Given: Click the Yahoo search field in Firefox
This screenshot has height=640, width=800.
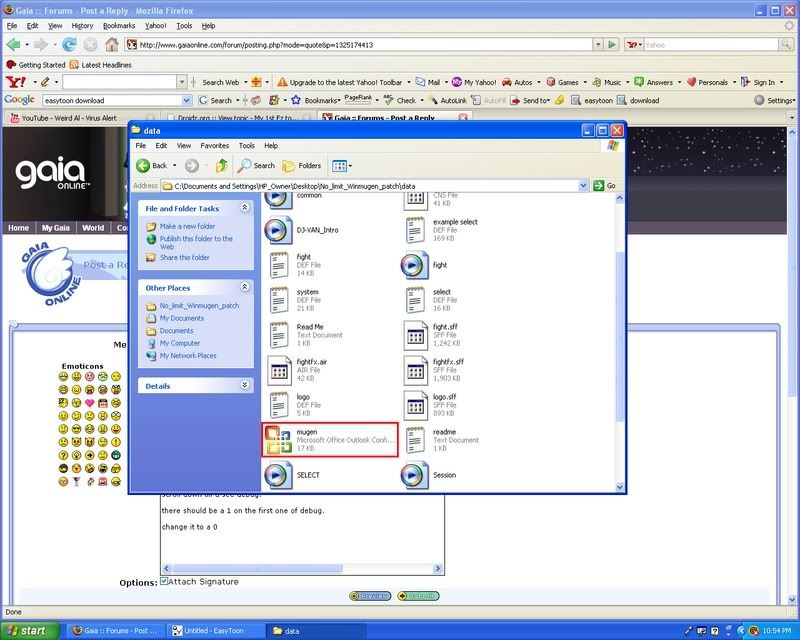Looking at the screenshot, I should coord(711,45).
